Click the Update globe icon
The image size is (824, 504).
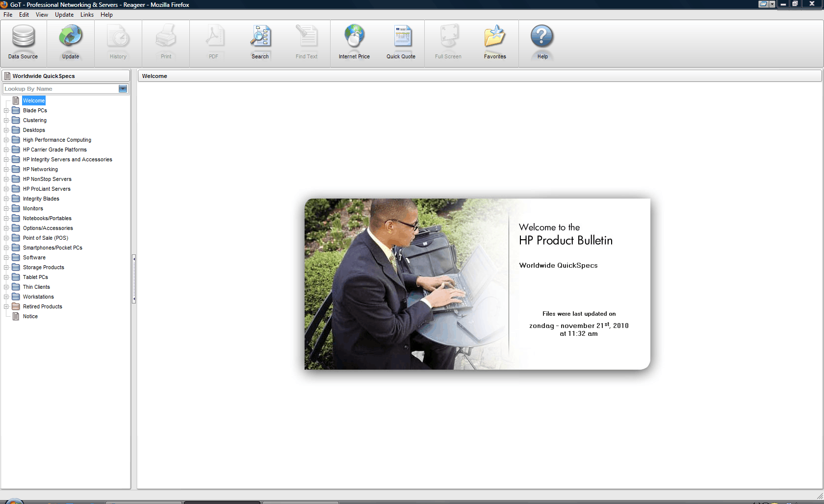71,37
